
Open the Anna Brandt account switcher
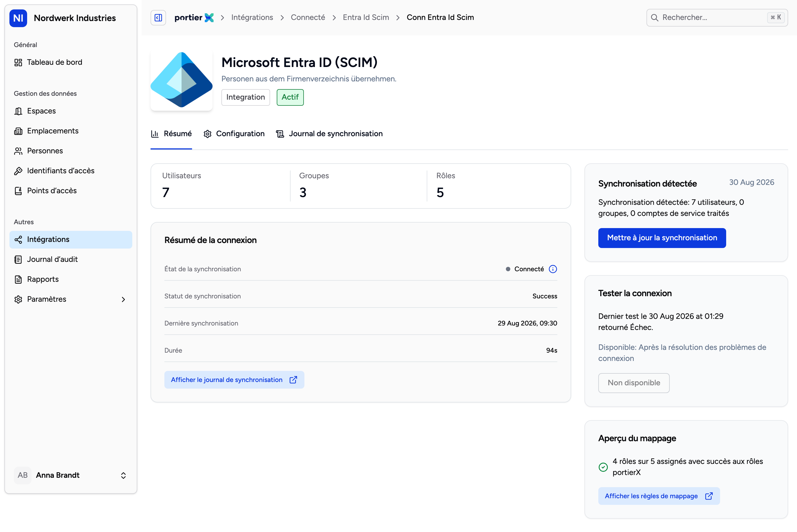[71, 475]
